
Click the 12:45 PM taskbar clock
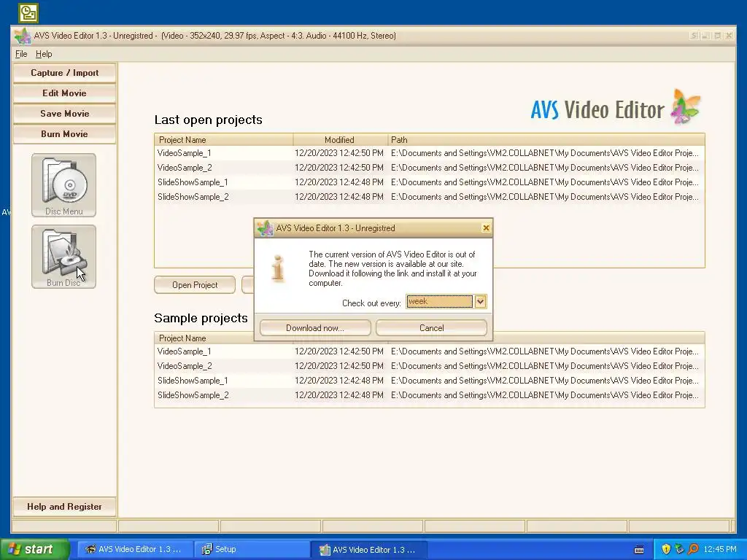tap(720, 550)
